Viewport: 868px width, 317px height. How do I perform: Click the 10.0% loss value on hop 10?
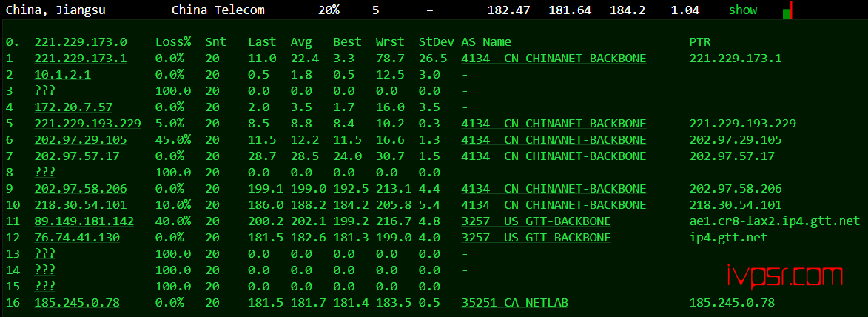coord(173,205)
